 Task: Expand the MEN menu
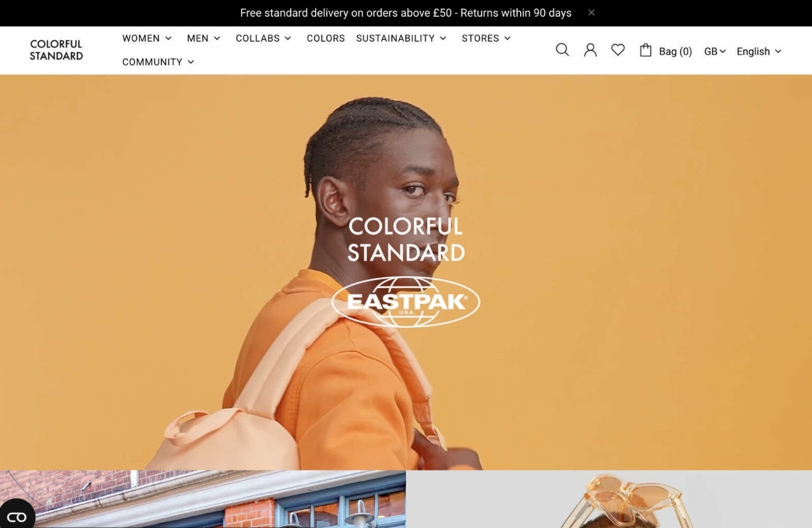point(204,38)
